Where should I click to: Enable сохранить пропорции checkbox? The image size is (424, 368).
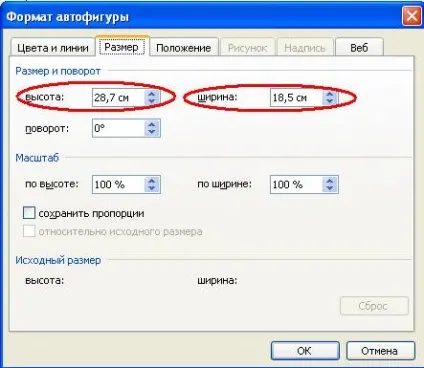(29, 213)
